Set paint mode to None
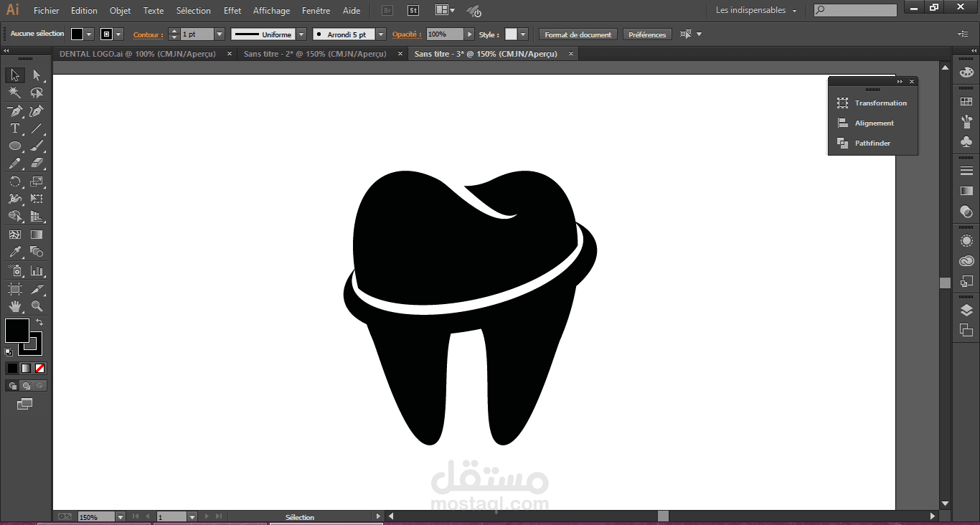Image resolution: width=980 pixels, height=525 pixels. (x=40, y=368)
